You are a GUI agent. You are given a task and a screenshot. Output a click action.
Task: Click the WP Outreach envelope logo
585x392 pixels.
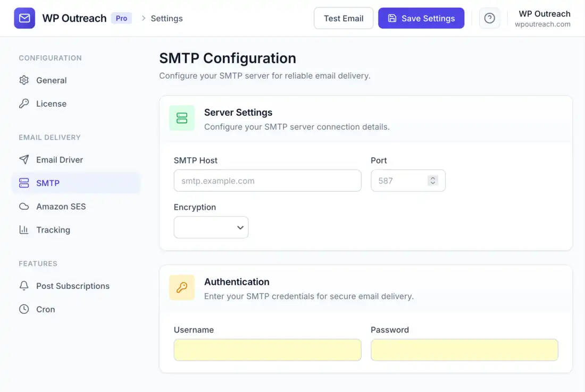pyautogui.click(x=24, y=18)
